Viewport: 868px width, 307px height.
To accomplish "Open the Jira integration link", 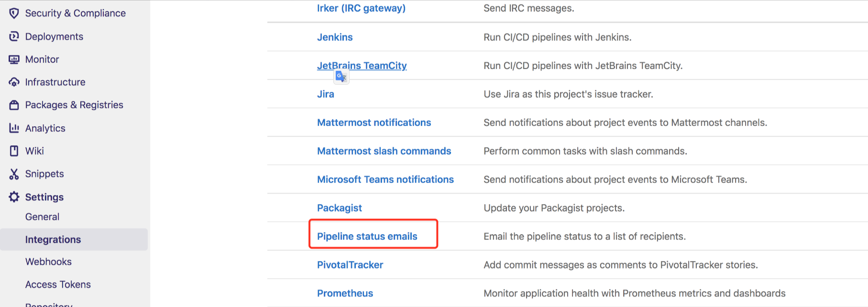I will coord(326,94).
